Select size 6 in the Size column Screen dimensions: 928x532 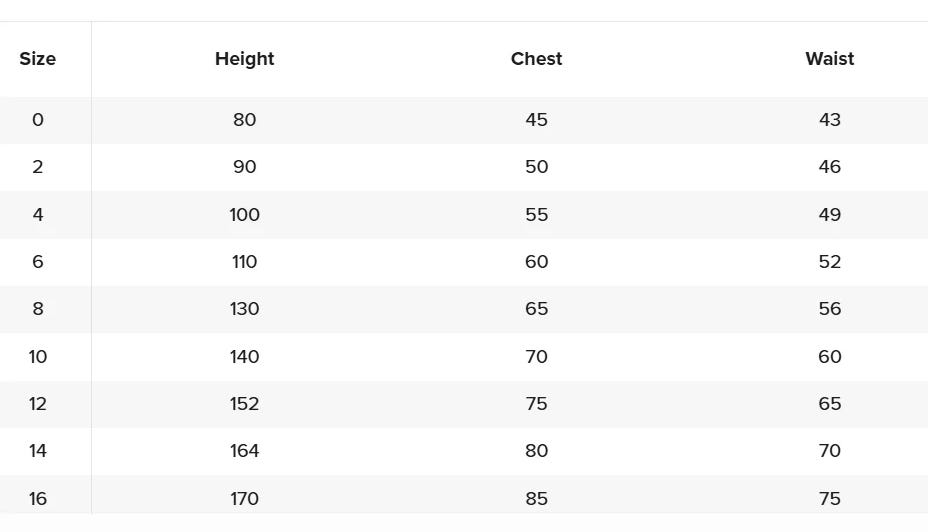pos(38,262)
